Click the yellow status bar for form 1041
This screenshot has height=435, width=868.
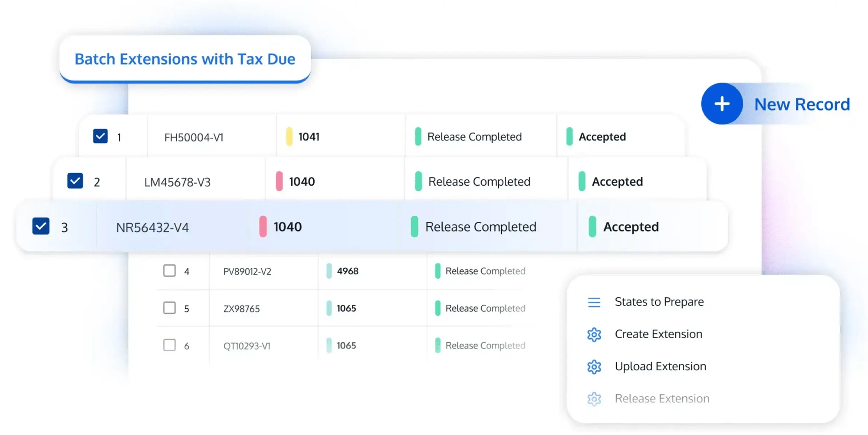pos(289,136)
